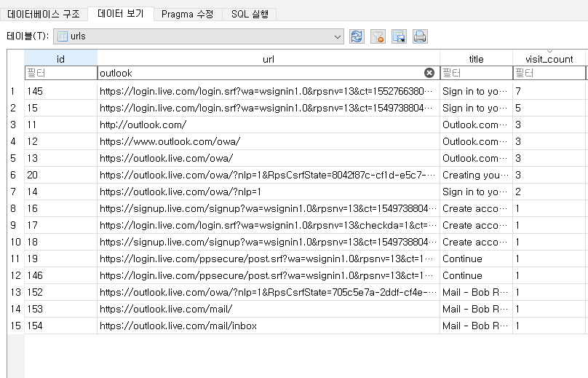
Task: Select the title cell 'Continue' in row id 19
Action: click(x=476, y=259)
